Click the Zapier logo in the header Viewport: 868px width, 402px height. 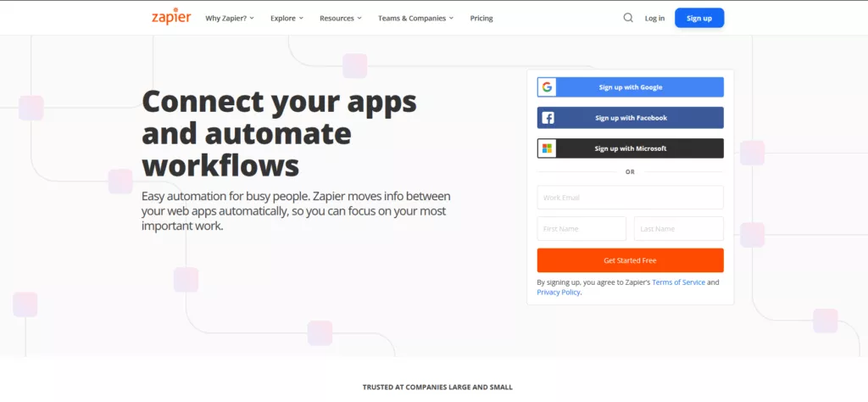click(x=171, y=17)
